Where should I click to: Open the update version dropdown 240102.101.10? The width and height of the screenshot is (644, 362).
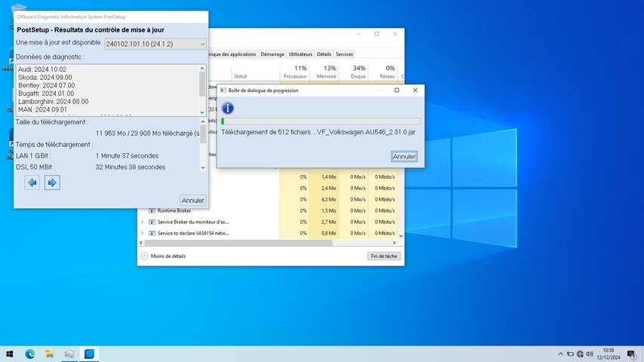point(155,44)
